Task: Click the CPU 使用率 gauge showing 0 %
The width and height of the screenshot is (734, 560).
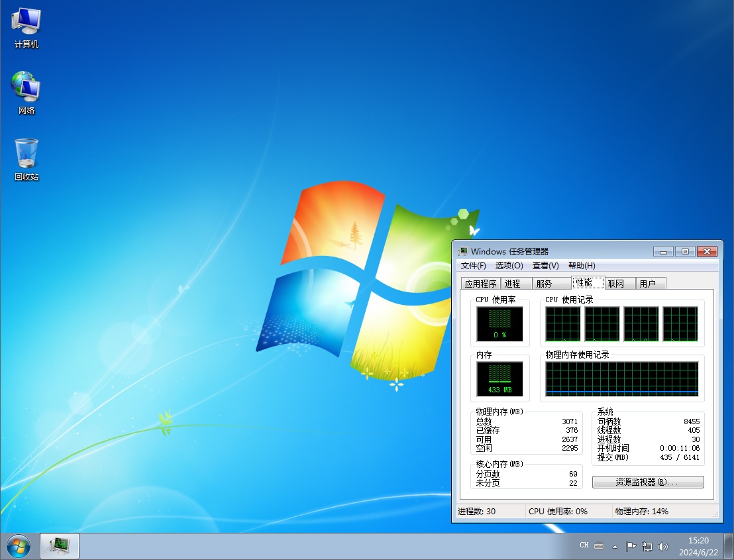Action: coord(499,324)
